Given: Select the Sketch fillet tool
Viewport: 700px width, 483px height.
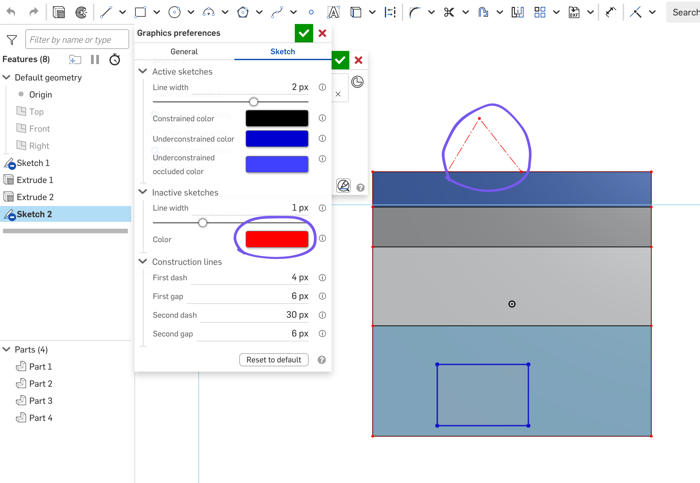Looking at the screenshot, I should pos(415,12).
